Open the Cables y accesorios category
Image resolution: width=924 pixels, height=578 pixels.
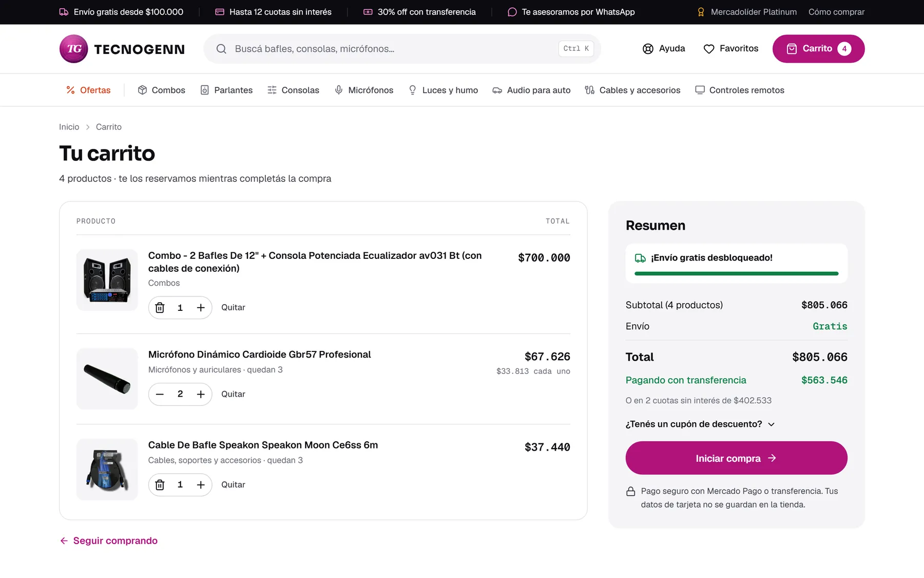632,90
